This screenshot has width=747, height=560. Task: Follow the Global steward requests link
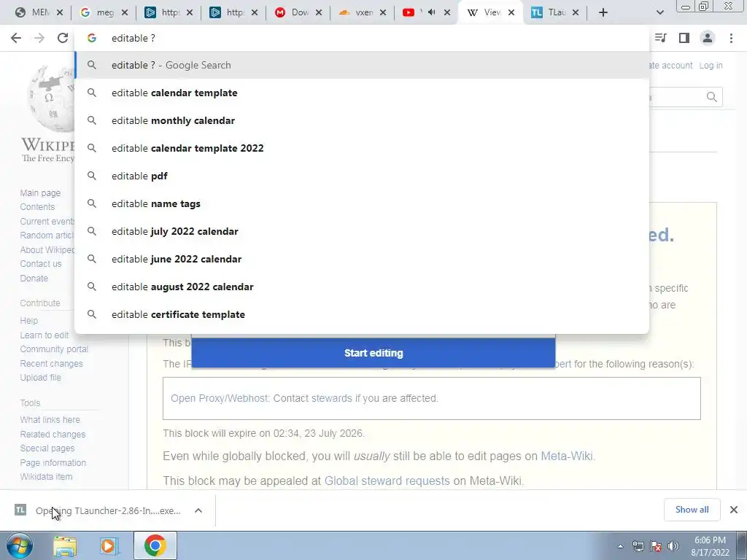[x=387, y=481]
